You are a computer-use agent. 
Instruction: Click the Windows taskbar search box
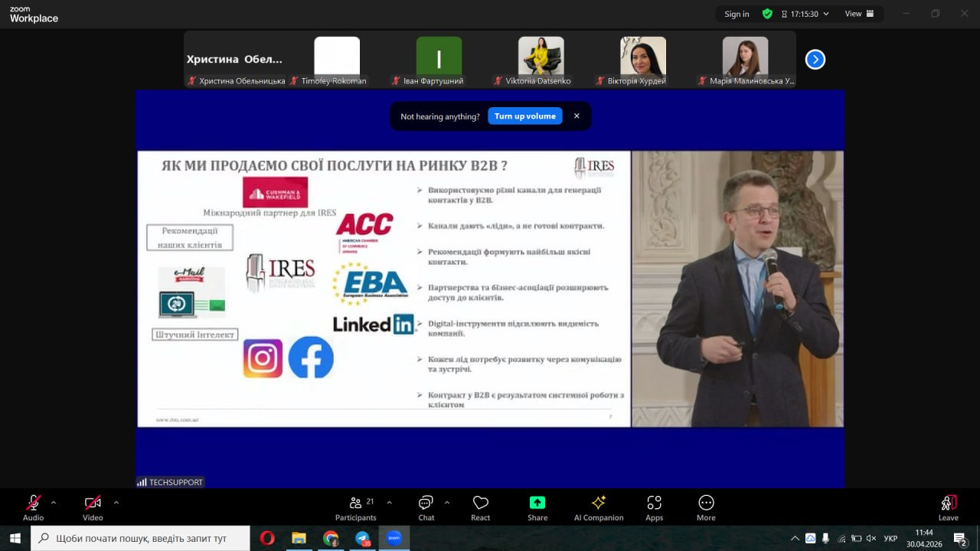[140, 538]
